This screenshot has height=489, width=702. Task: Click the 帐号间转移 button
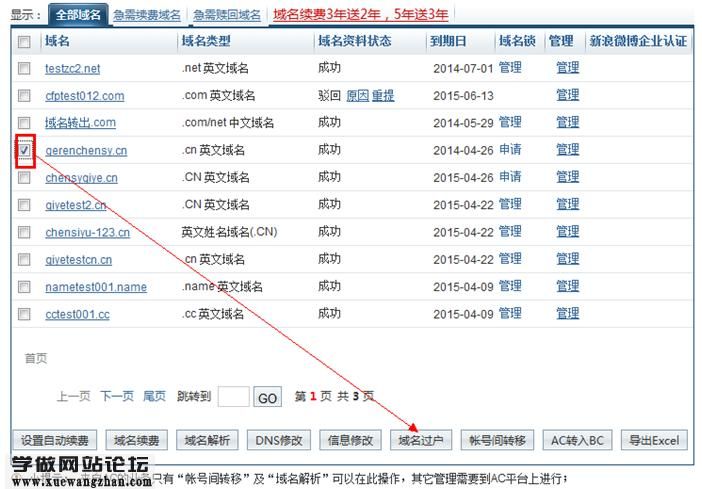497,440
